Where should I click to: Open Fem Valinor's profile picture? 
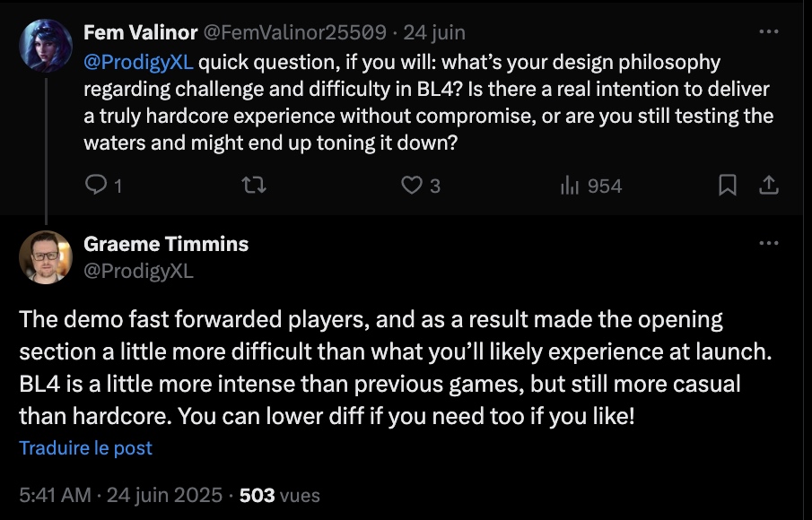pyautogui.click(x=46, y=46)
